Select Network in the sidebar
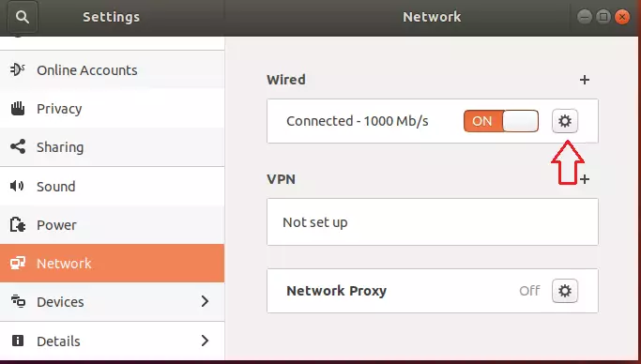This screenshot has width=641, height=364. tap(112, 263)
